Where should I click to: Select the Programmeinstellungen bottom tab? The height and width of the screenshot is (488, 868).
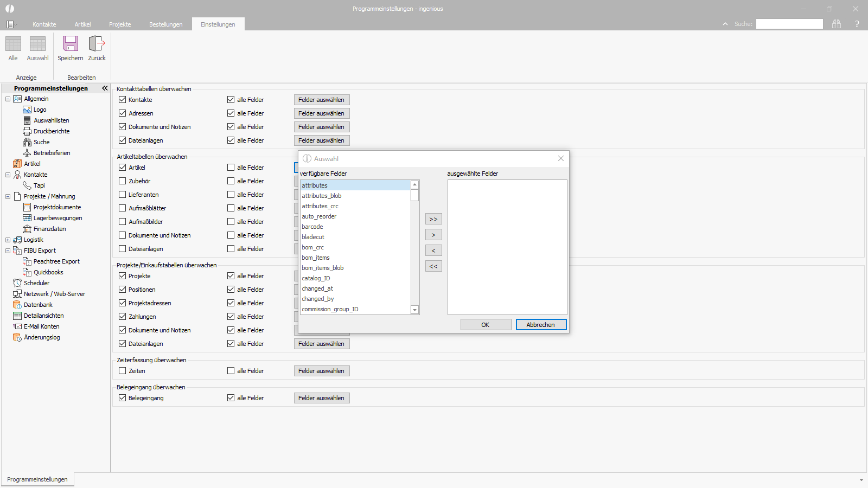tap(37, 479)
